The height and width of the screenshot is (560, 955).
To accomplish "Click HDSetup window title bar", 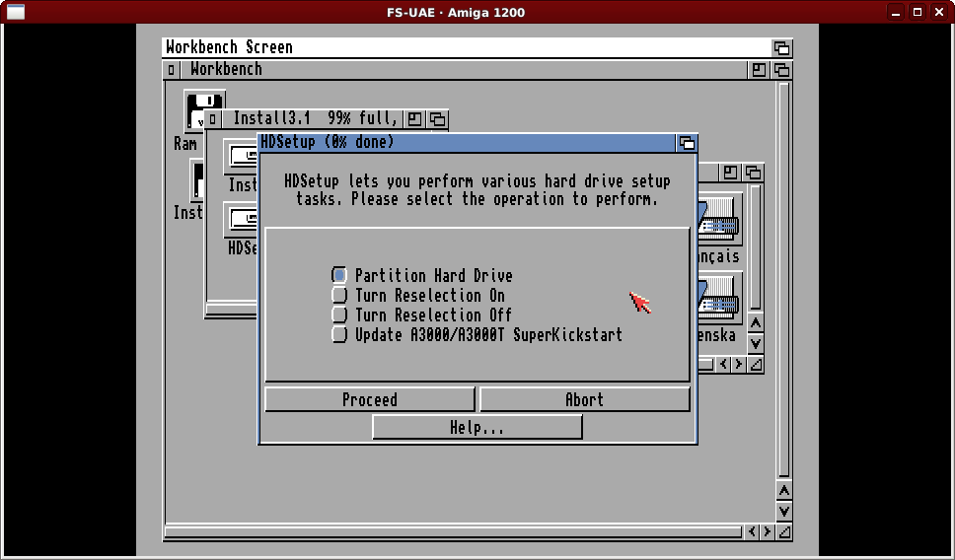I will tap(468, 142).
